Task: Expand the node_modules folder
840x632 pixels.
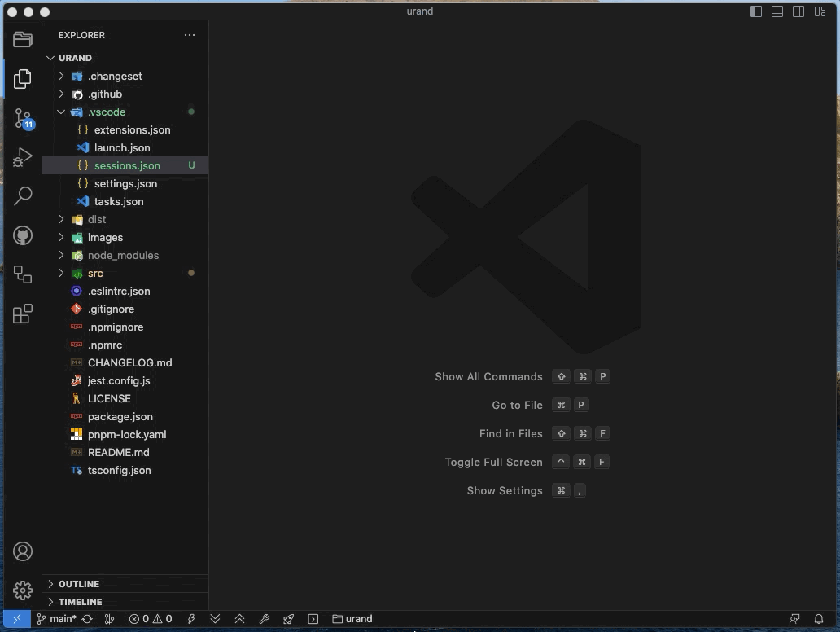Action: (x=125, y=255)
